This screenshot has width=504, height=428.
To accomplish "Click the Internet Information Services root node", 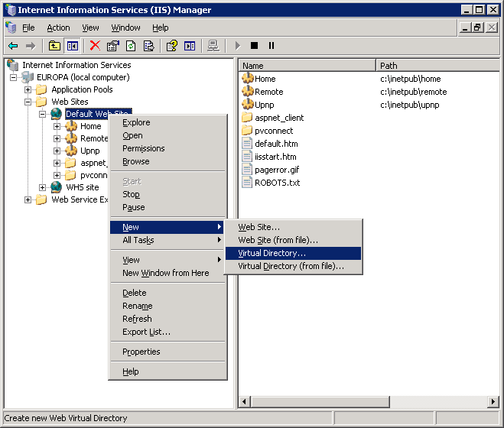I will [x=76, y=65].
